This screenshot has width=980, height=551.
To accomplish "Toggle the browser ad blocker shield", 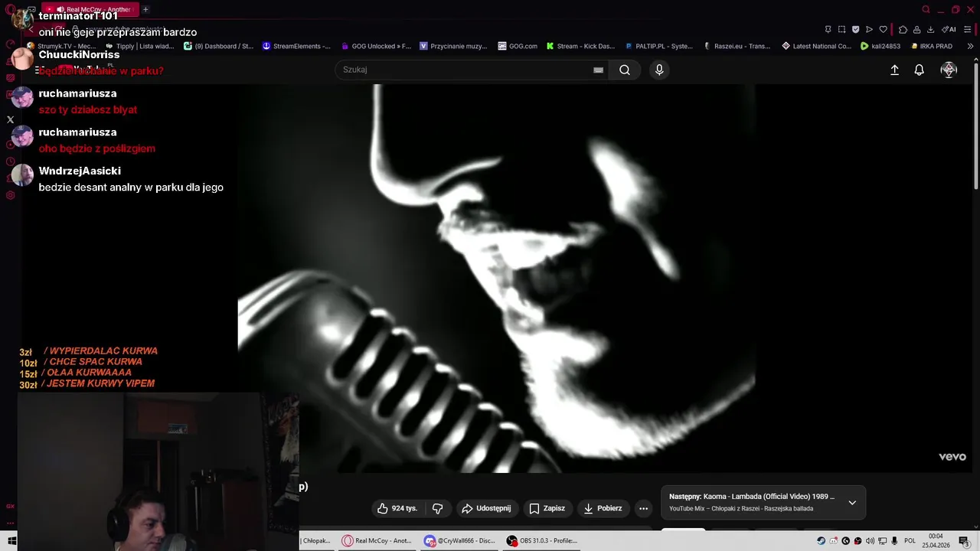I will pos(855,30).
